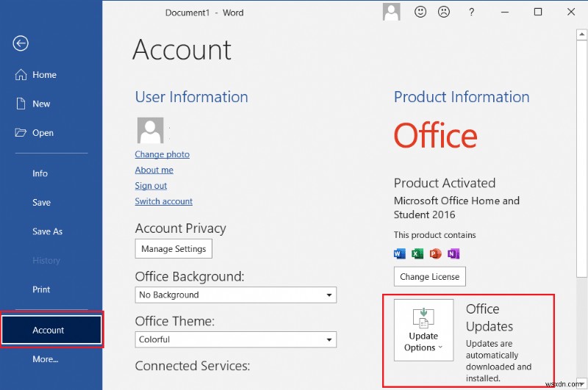588x390 pixels.
Task: Click the PowerPoint app icon
Action: [435, 253]
